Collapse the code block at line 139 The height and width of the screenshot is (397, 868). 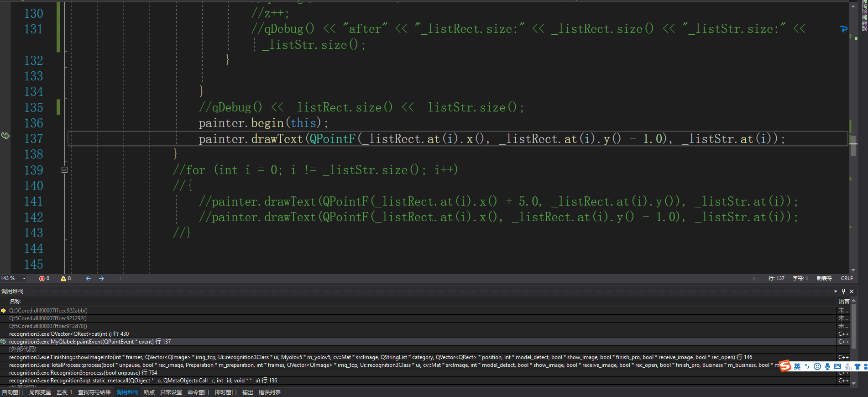64,170
